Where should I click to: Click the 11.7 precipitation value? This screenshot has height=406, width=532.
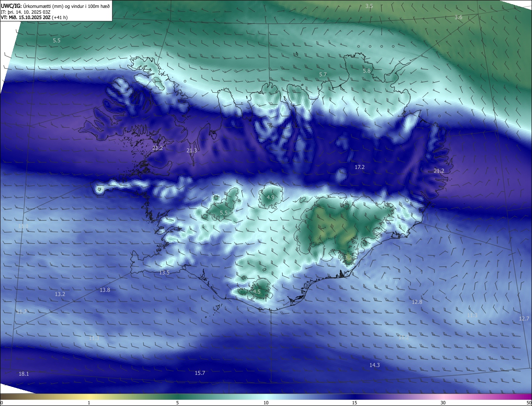[22, 311]
